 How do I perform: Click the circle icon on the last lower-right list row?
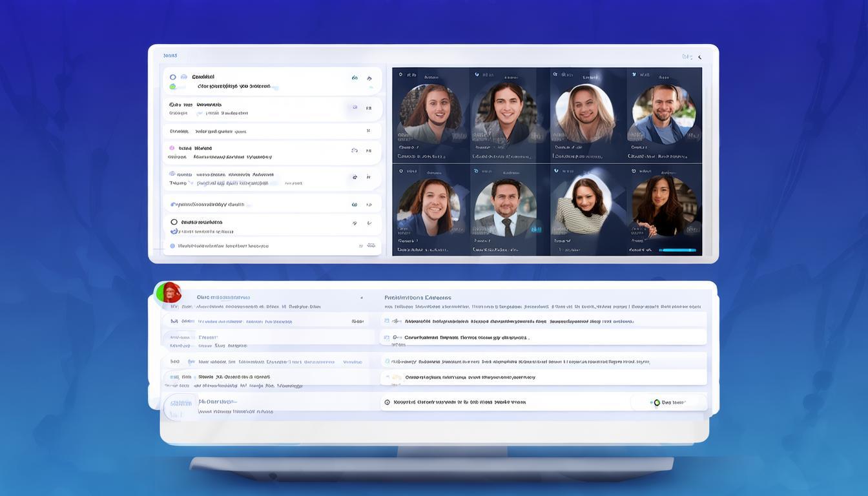(387, 402)
